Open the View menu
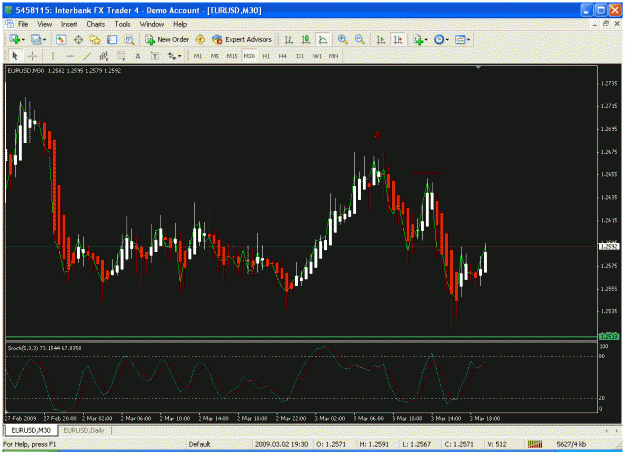This screenshot has height=452, width=625. 45,24
